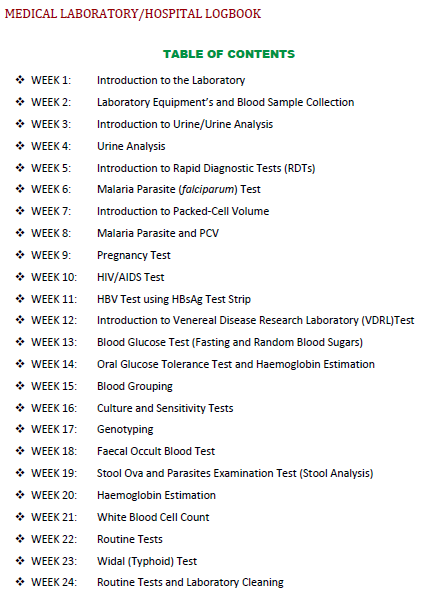Click the diamond bullet next to WEEK 6
424x599 pixels.
[x=20, y=189]
